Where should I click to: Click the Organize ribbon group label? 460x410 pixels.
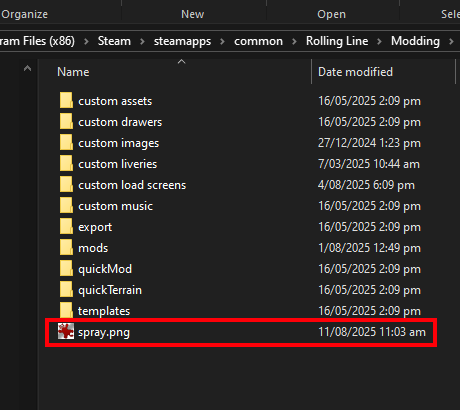[x=25, y=14]
